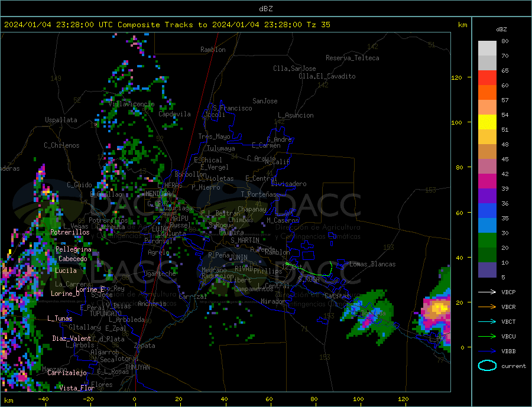Click the Tulumaya label

click(221, 148)
